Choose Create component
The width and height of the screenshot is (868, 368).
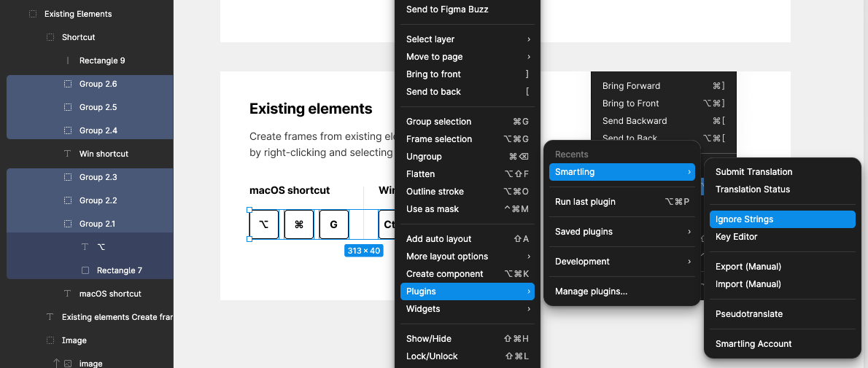pyautogui.click(x=468, y=274)
